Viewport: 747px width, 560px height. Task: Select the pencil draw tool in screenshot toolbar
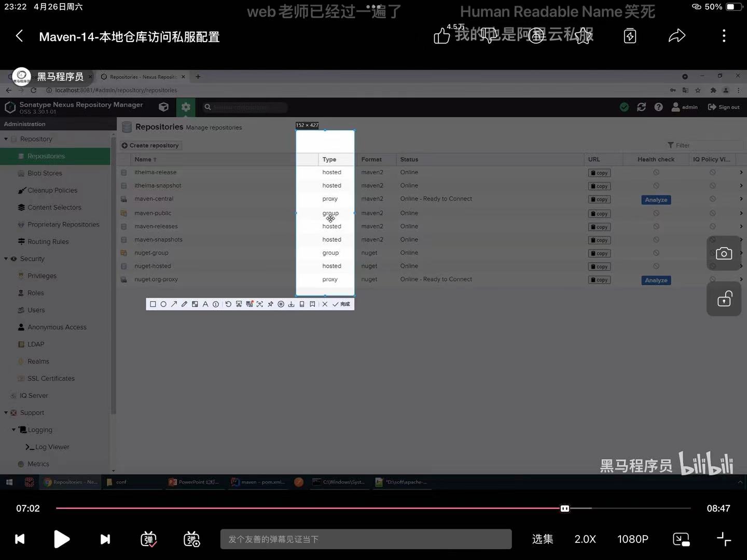pos(184,304)
